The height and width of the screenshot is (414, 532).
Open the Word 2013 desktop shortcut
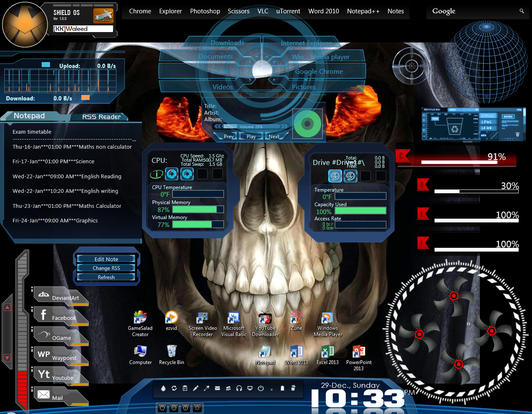296,355
